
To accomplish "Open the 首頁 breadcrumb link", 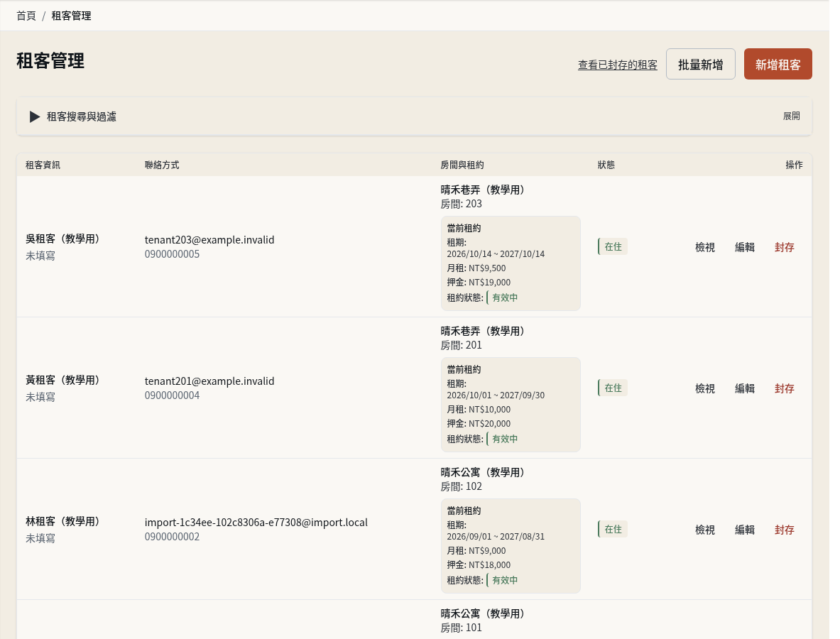I will [26, 16].
